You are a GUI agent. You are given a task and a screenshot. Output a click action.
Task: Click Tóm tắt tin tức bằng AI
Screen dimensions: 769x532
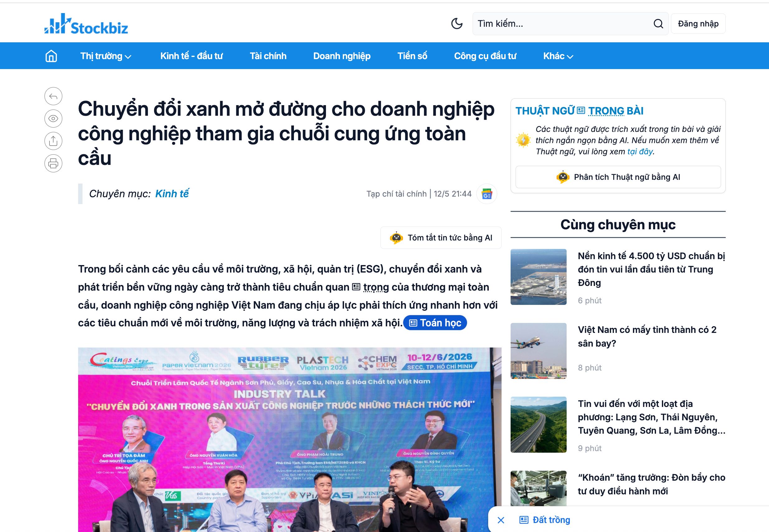441,238
